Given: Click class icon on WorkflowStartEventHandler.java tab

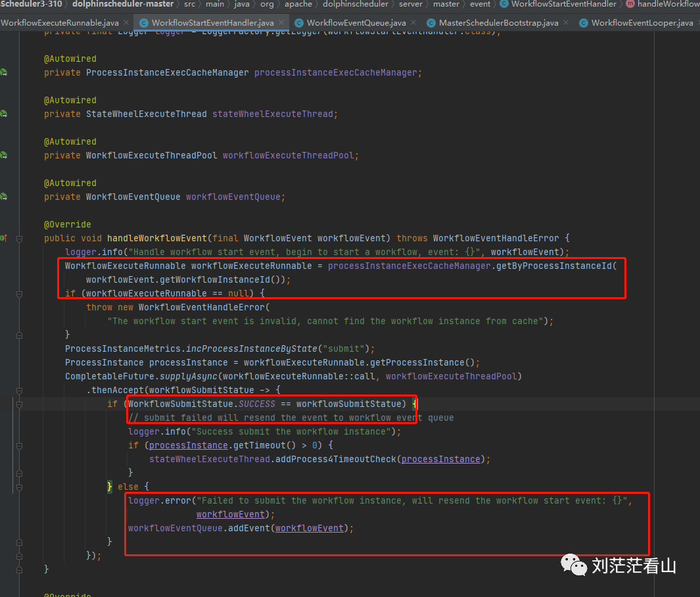Looking at the screenshot, I should tap(144, 23).
